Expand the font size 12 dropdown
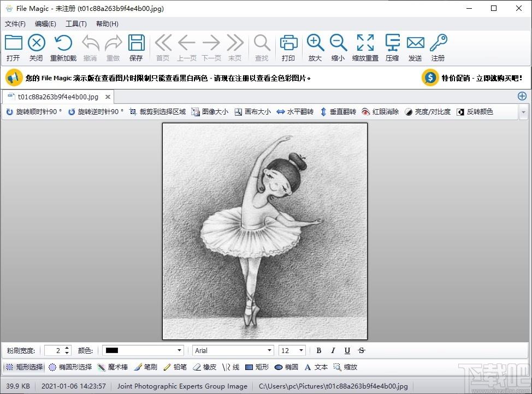Viewport: 532px width, 394px height. click(301, 350)
